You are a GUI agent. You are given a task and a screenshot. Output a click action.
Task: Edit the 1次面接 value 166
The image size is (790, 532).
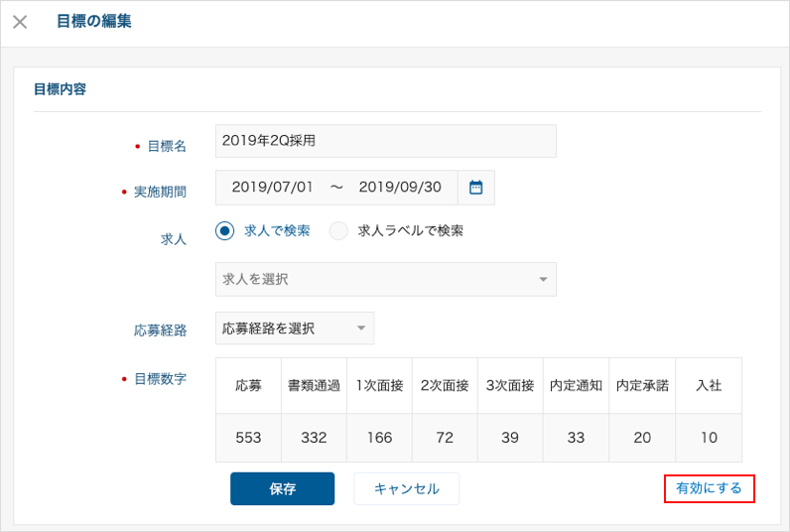(x=379, y=438)
